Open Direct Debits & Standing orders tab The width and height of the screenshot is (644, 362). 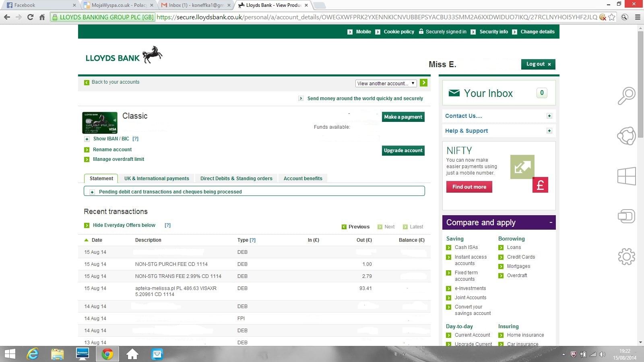click(x=236, y=179)
